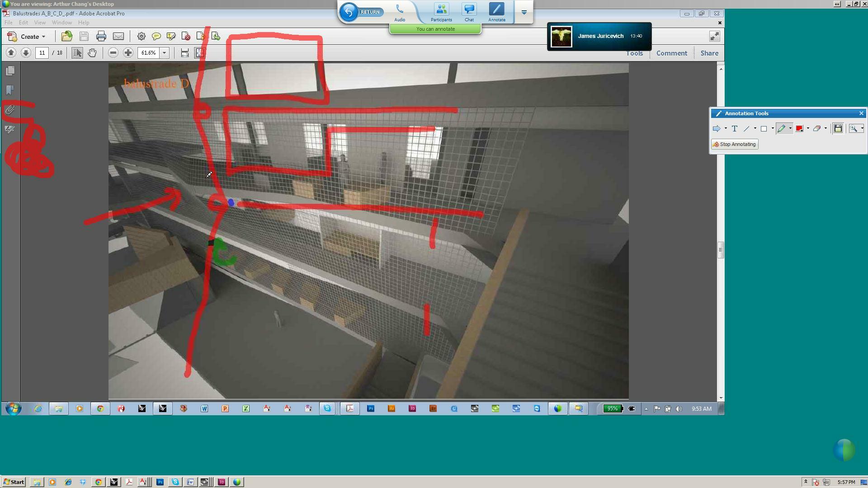Select the eraser annotation tool
Viewport: 868px width, 488px height.
click(x=817, y=129)
